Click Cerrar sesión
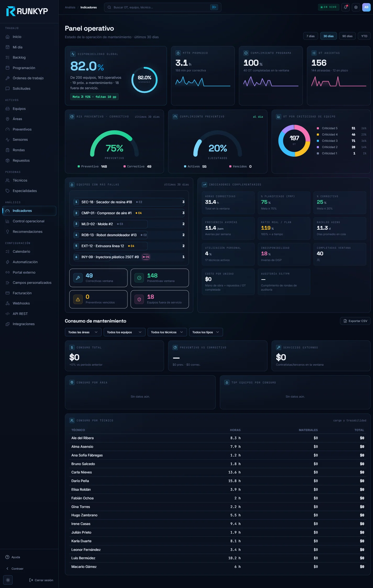This screenshot has height=588, width=373. (x=41, y=580)
